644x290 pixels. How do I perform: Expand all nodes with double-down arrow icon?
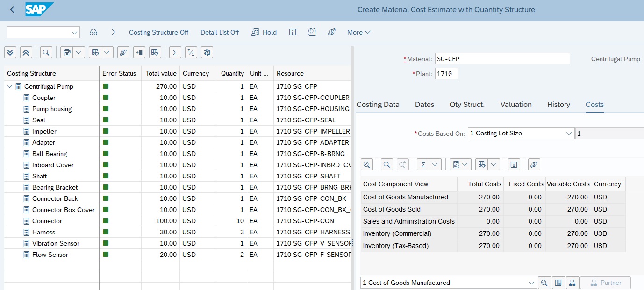point(10,52)
